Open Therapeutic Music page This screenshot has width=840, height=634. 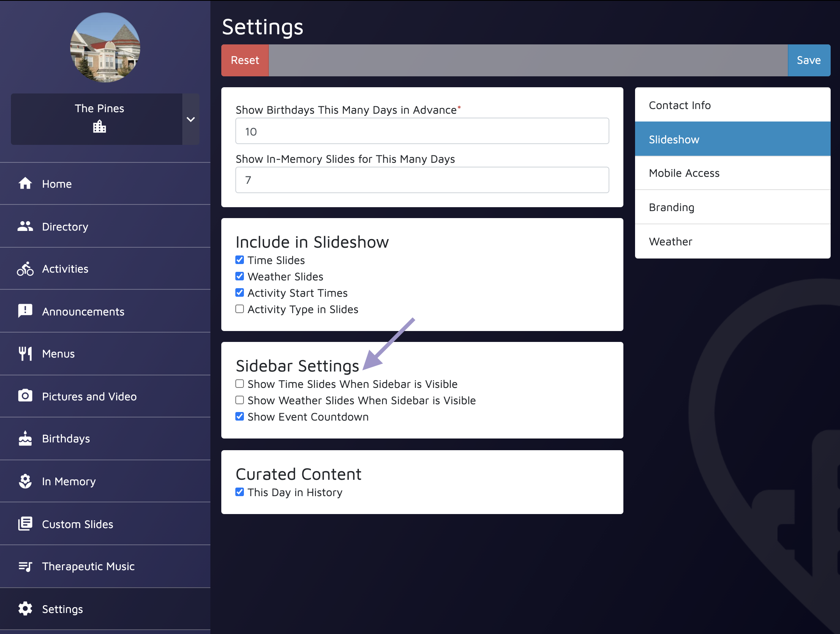pyautogui.click(x=105, y=566)
